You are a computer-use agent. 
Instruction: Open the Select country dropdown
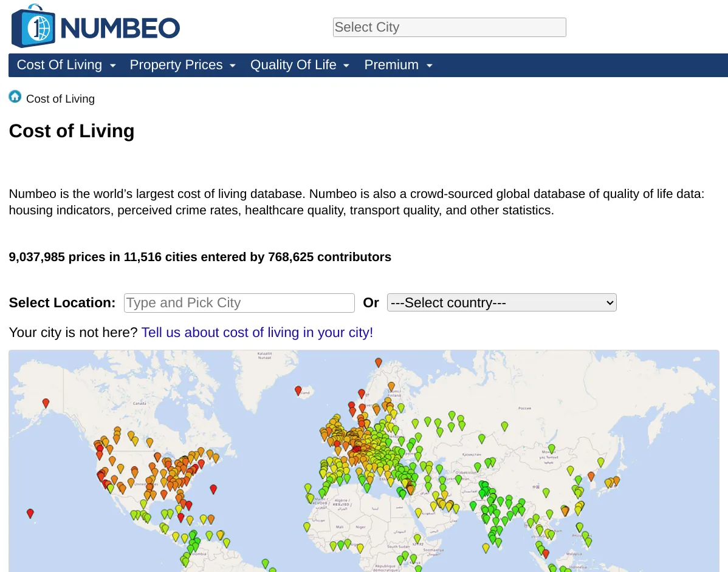click(x=501, y=302)
